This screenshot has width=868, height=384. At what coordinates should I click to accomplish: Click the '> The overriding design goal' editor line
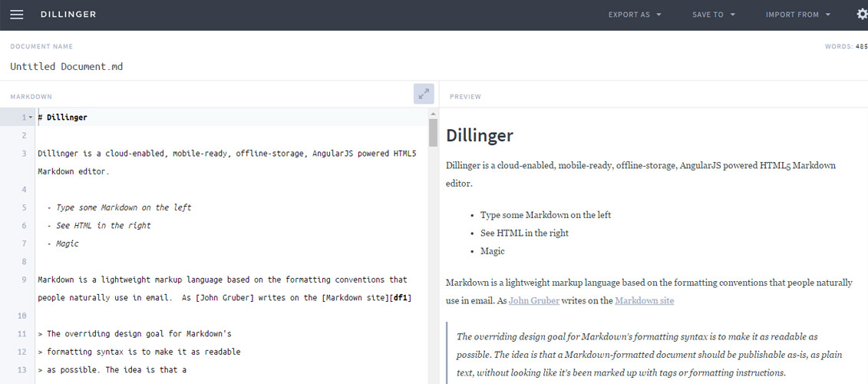[134, 334]
